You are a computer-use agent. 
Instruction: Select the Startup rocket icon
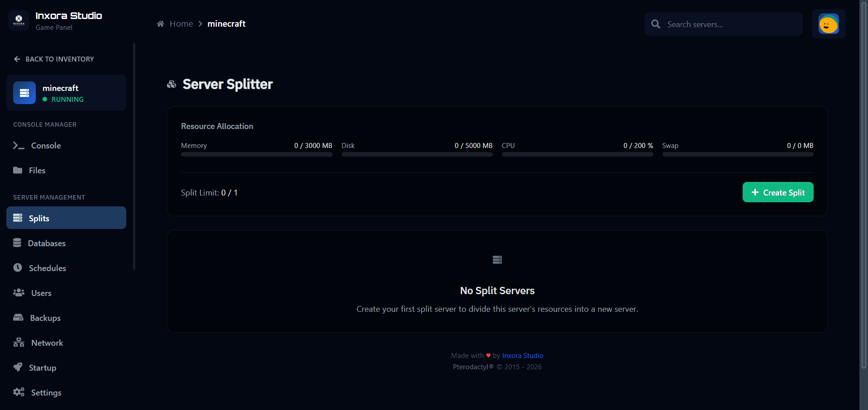pyautogui.click(x=18, y=367)
